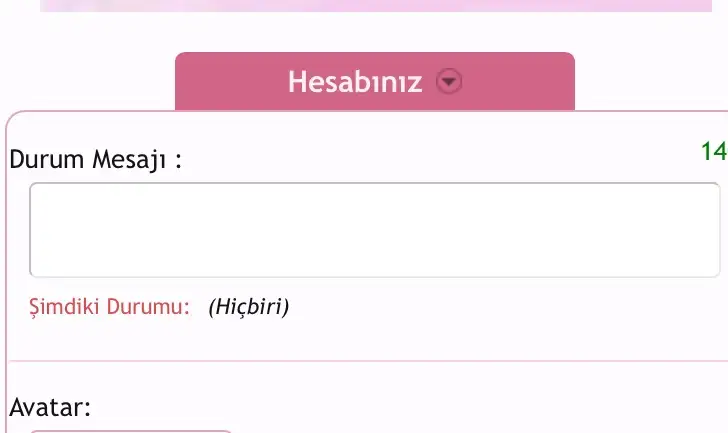Click the (Hiçbiri) current status value
Viewport: 728px width, 433px height.
pos(249,307)
